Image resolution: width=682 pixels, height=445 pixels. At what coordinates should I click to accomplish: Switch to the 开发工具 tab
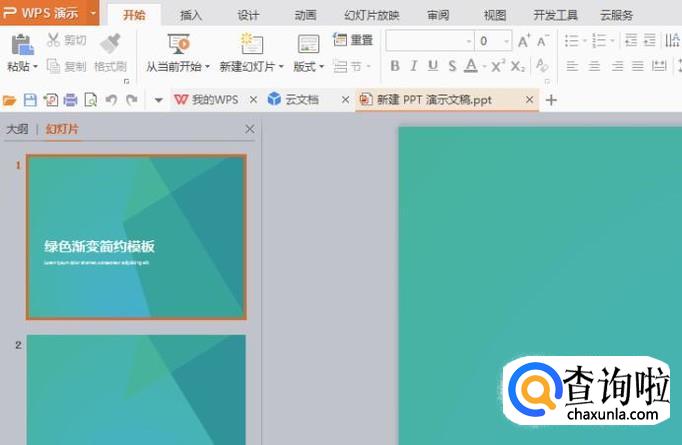click(x=555, y=15)
